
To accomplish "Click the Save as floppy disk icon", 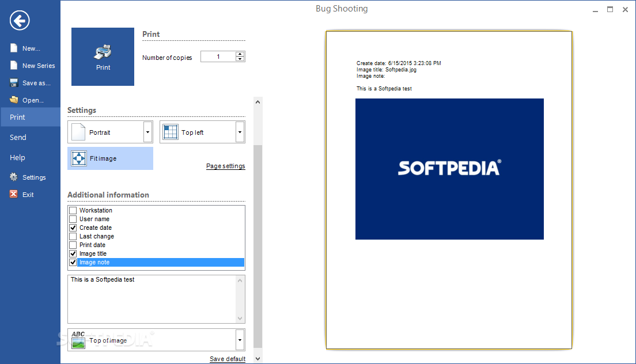I will click(x=14, y=83).
